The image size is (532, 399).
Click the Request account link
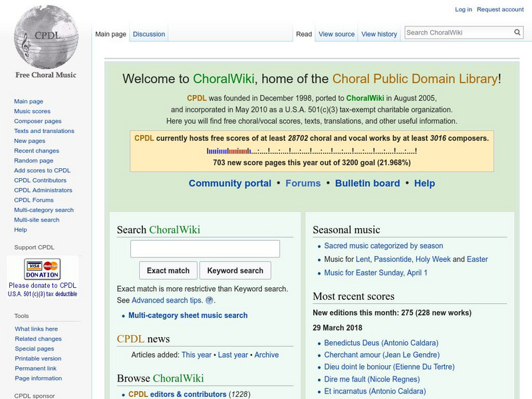(500, 9)
